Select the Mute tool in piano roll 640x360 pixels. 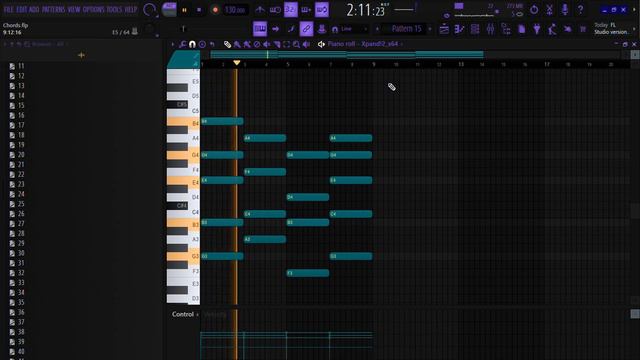pos(267,44)
